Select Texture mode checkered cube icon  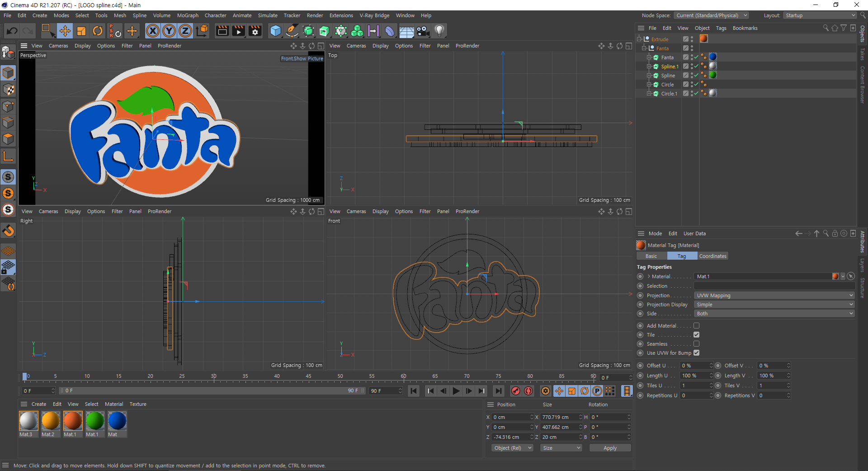[x=8, y=90]
